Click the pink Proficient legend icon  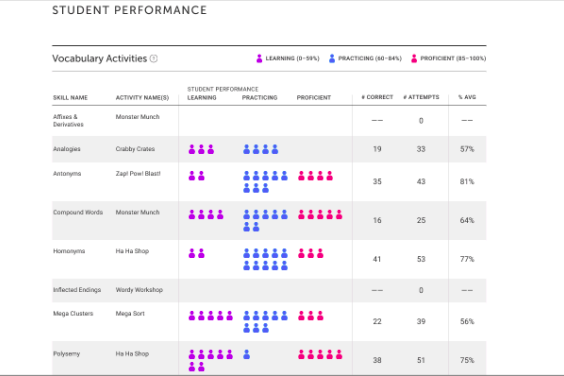coord(414,58)
